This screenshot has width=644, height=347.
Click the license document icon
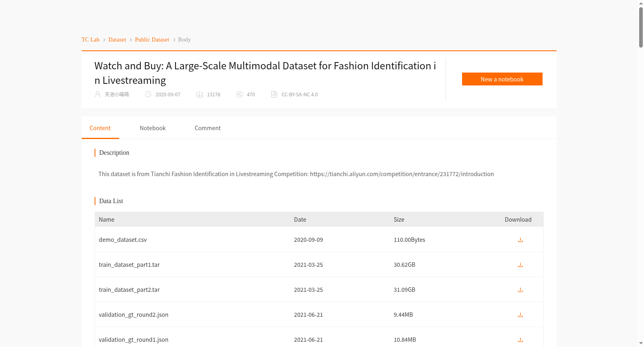click(x=274, y=94)
